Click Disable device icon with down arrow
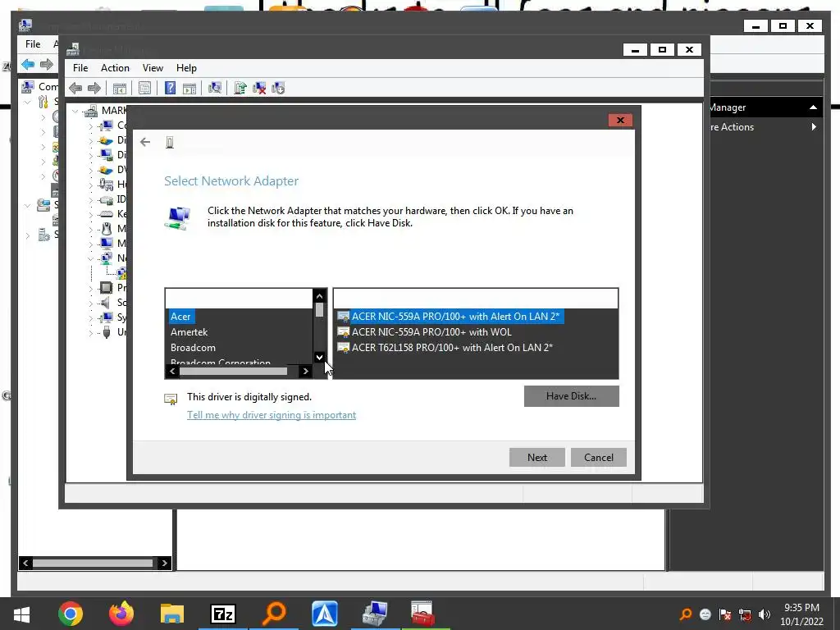This screenshot has height=630, width=840. pos(278,88)
